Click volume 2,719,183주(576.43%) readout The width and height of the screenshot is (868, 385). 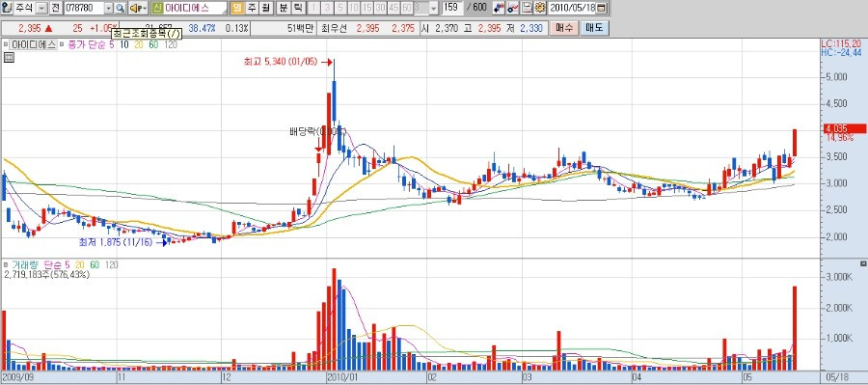pos(47,274)
